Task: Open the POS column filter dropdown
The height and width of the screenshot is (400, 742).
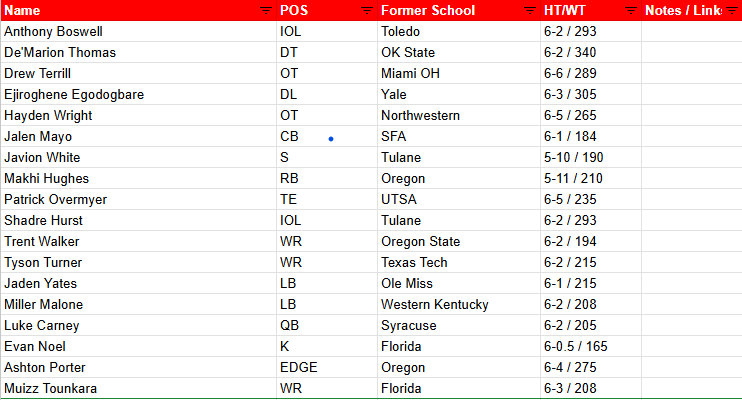Action: (366, 10)
